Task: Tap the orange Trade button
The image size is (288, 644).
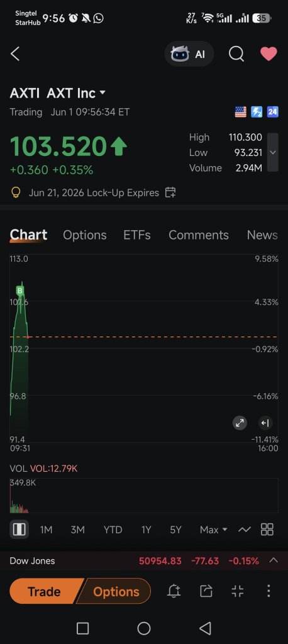Action: [x=44, y=591]
